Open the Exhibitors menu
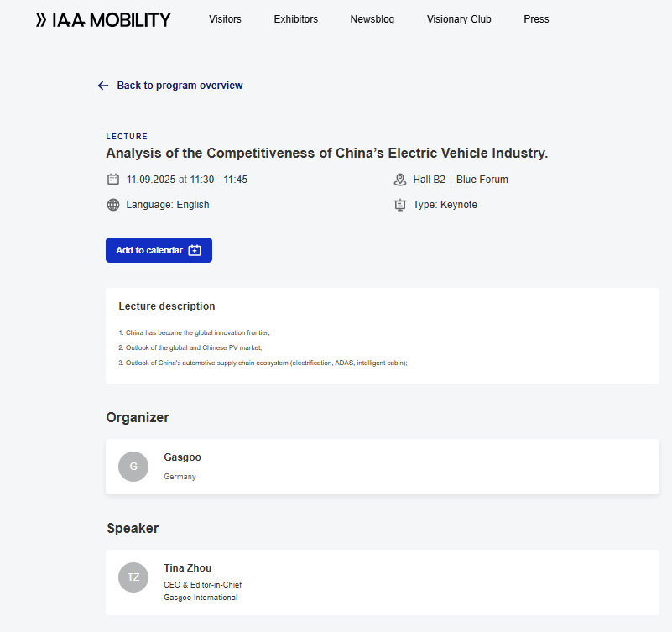This screenshot has height=632, width=672. 295,18
